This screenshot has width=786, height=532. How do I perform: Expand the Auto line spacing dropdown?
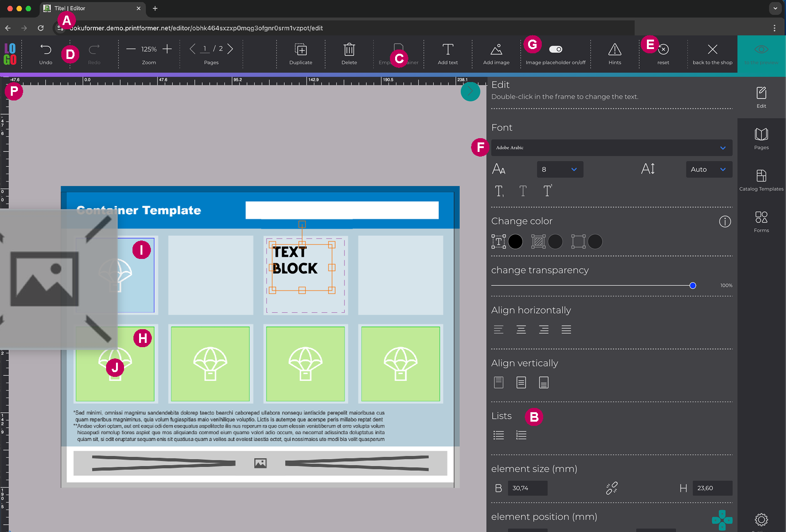[708, 169]
